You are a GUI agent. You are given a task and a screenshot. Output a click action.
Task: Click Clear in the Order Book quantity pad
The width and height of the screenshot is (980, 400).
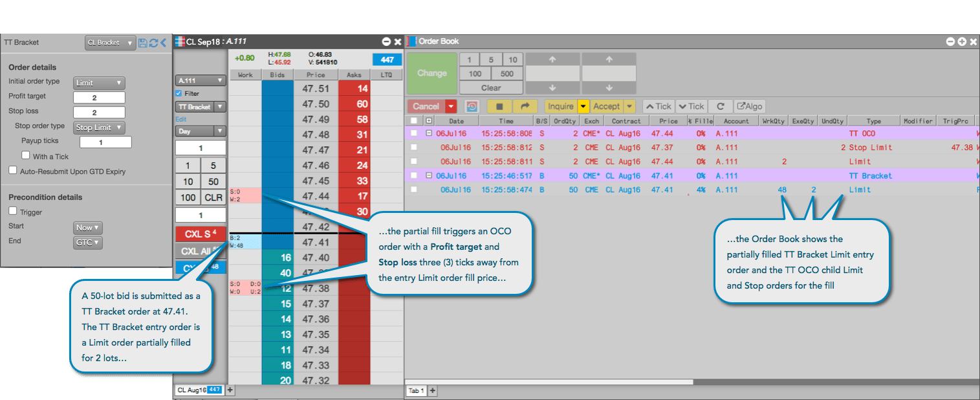[491, 87]
